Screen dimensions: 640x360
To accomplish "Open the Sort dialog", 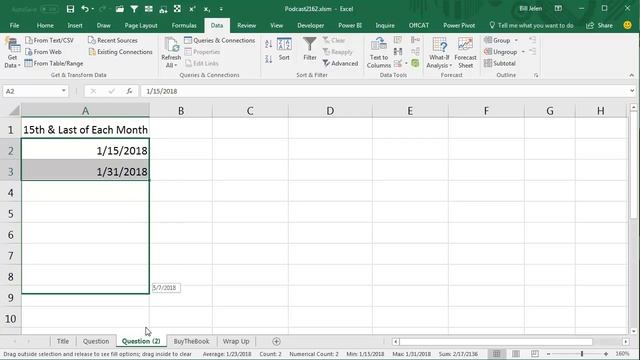I will pyautogui.click(x=284, y=49).
